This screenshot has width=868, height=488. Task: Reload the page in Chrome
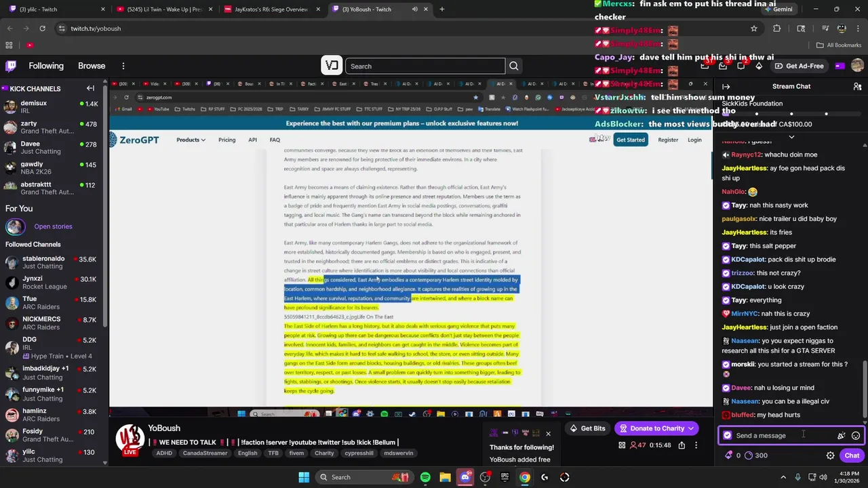[42, 28]
